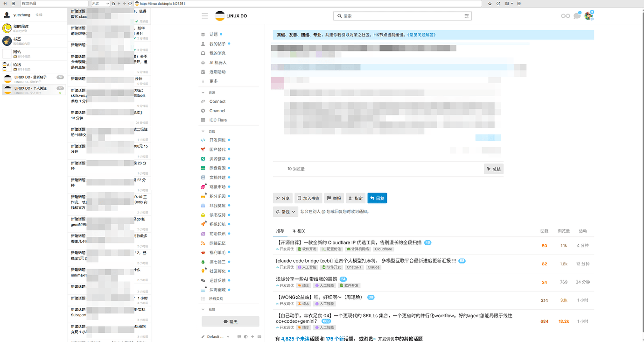The image size is (644, 342).
Task: Open the 聊天 chat button in the sidebar
Action: pyautogui.click(x=231, y=321)
